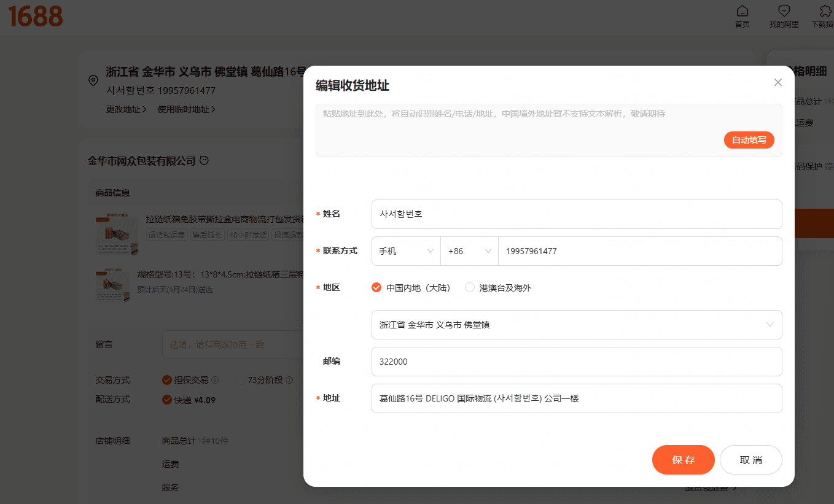Click the 使用临时地址 link
This screenshot has height=504, width=834.
187,109
